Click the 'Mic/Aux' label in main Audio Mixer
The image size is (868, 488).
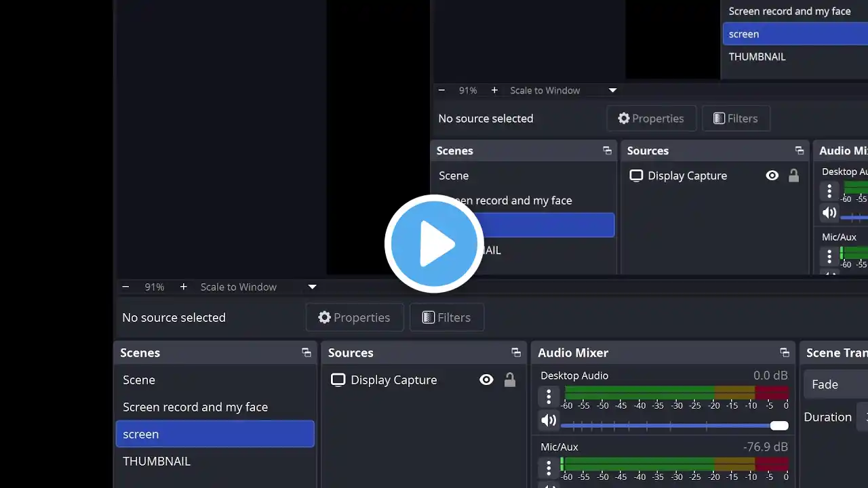(x=559, y=447)
